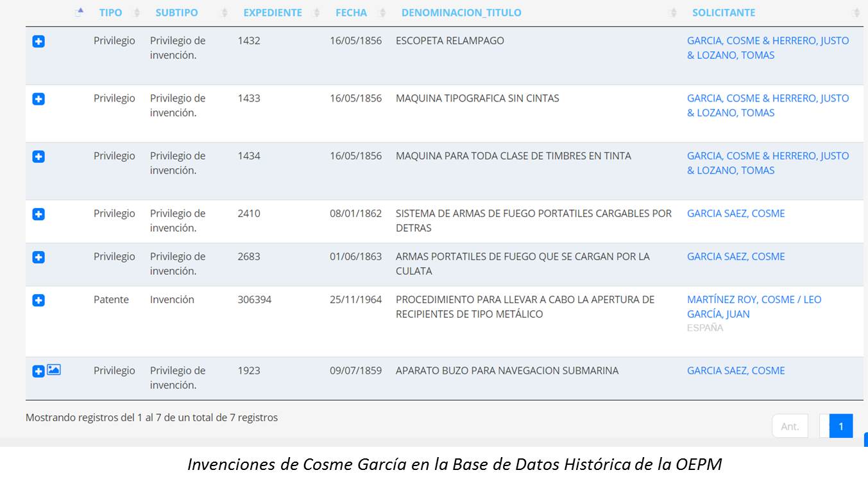Sort table by EXPEDIENTE column

273,13
